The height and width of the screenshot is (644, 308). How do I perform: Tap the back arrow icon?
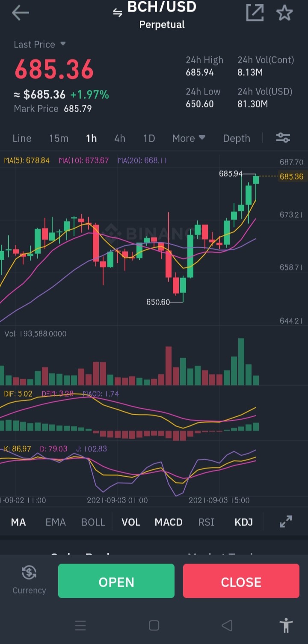click(x=20, y=13)
